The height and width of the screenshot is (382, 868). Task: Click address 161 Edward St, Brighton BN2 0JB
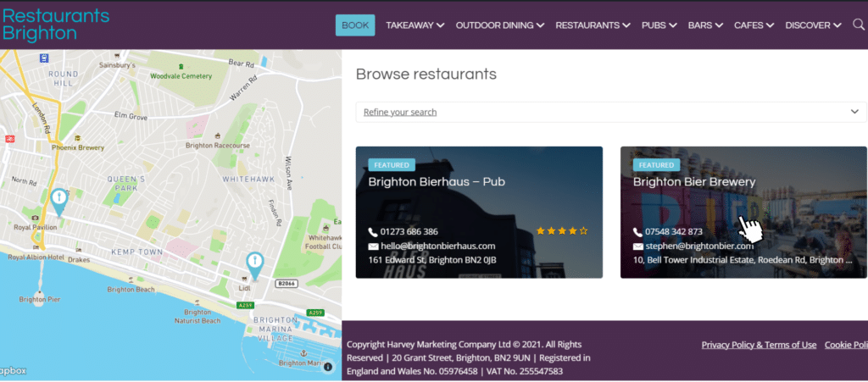coord(432,260)
